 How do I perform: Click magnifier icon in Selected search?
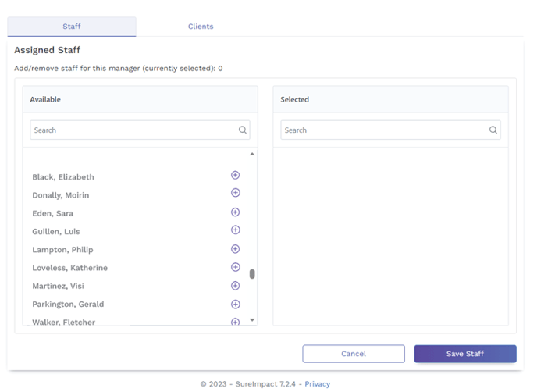coord(493,130)
